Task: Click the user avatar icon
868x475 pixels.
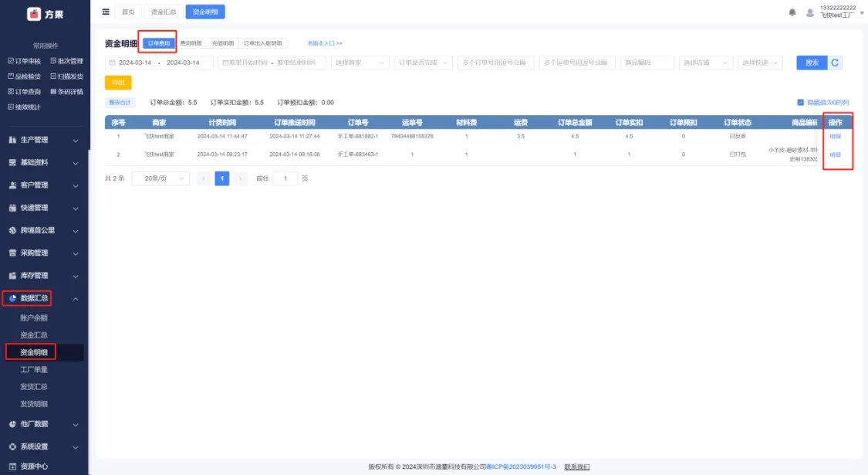Action: tap(809, 12)
